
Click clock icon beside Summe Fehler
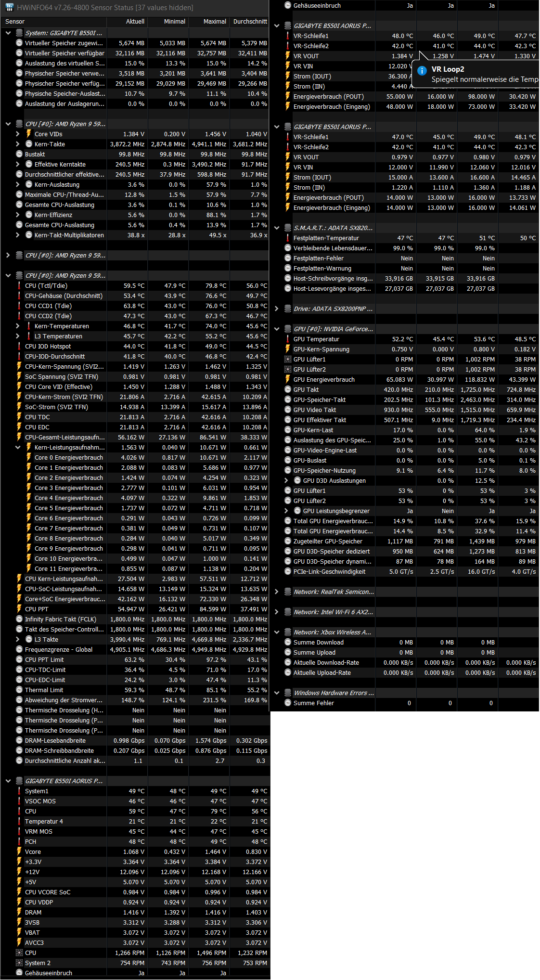point(288,703)
